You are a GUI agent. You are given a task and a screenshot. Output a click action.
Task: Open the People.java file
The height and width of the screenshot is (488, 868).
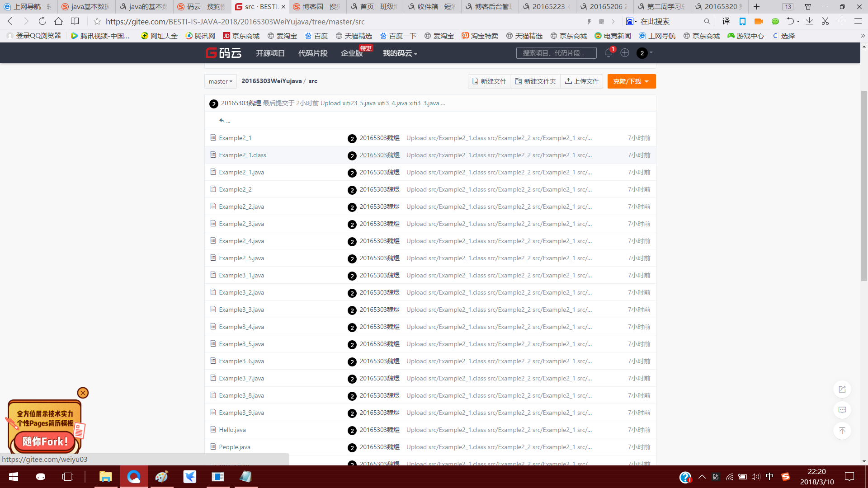tap(235, 447)
